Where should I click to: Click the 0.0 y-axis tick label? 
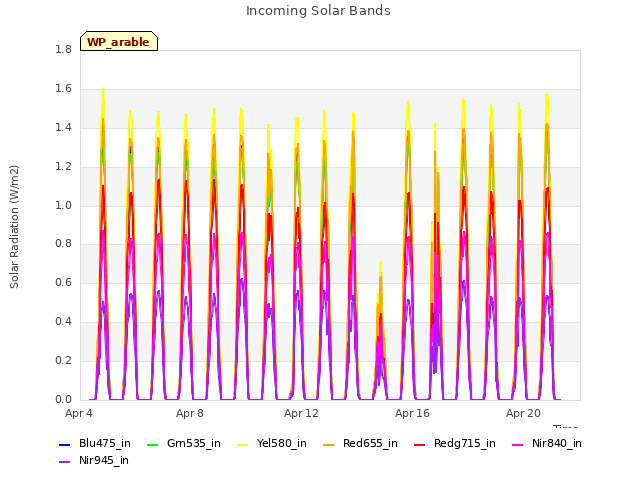63,399
